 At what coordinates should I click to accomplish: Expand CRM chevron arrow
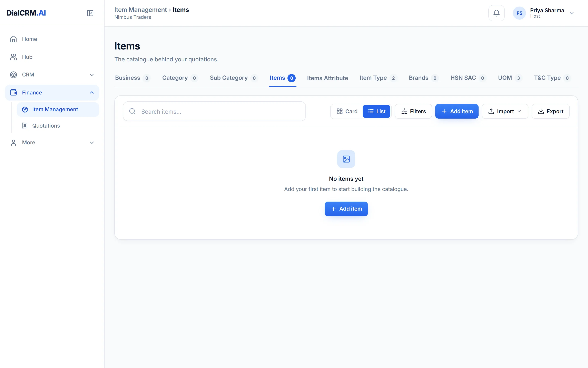[92, 75]
